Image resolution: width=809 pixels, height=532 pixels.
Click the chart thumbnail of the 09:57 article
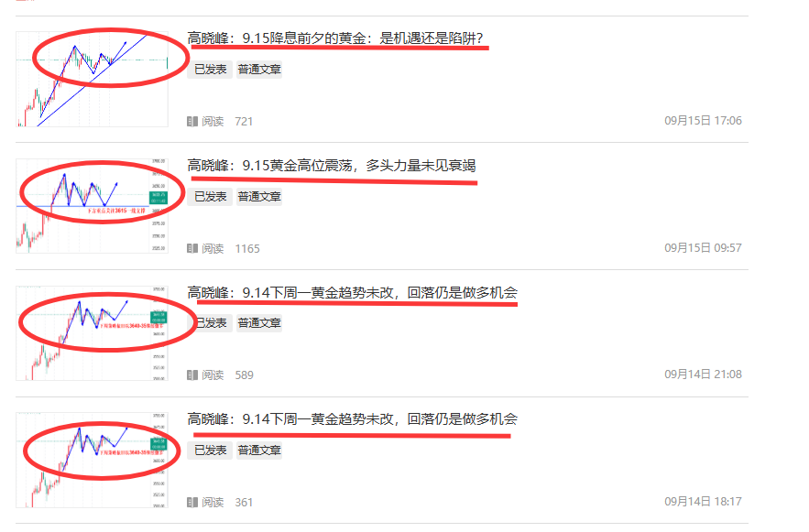click(x=92, y=206)
